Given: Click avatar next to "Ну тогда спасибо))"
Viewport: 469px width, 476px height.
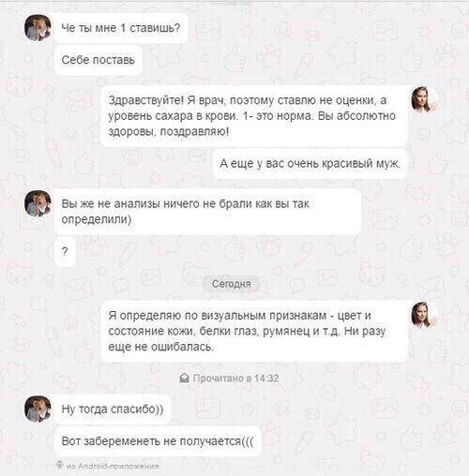Looking at the screenshot, I should tap(38, 409).
